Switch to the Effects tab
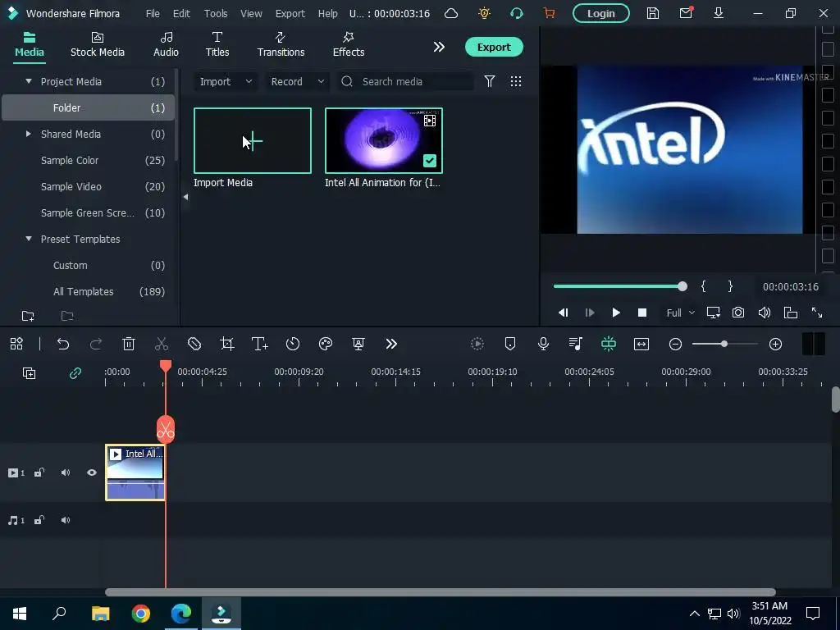Image resolution: width=840 pixels, height=630 pixels. coord(348,44)
